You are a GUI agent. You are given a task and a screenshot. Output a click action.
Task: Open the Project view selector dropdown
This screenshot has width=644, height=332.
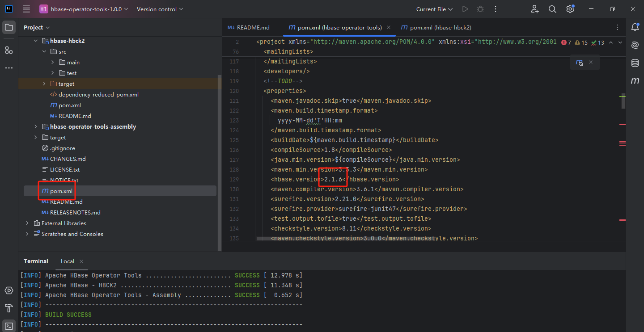point(37,28)
